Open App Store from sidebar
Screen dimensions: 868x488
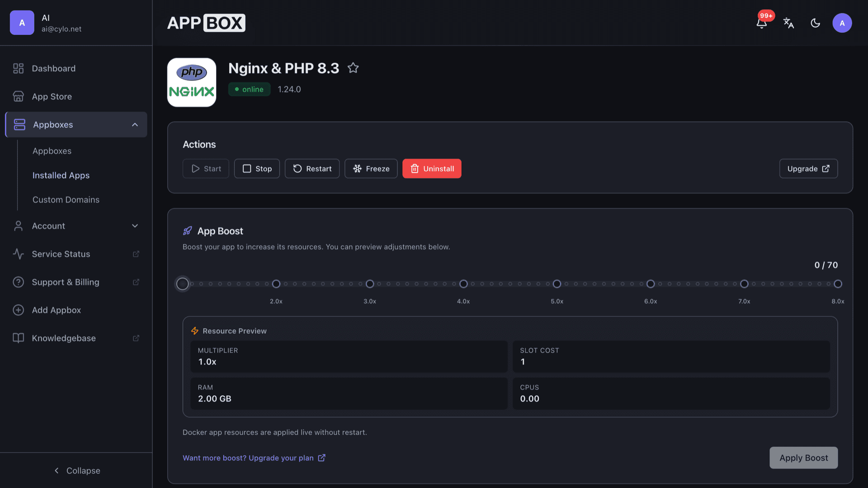click(76, 96)
